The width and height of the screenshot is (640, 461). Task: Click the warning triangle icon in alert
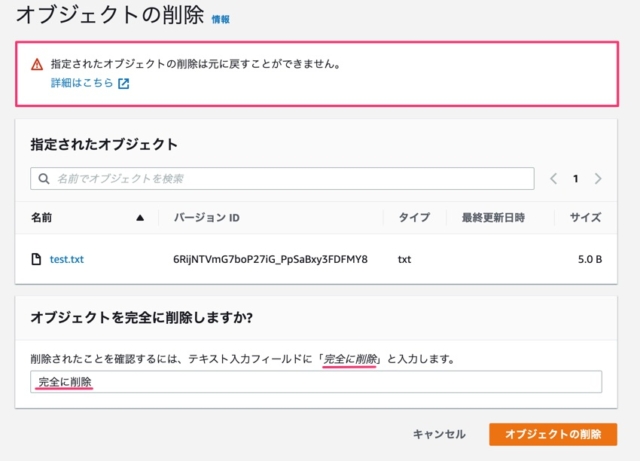click(x=37, y=64)
